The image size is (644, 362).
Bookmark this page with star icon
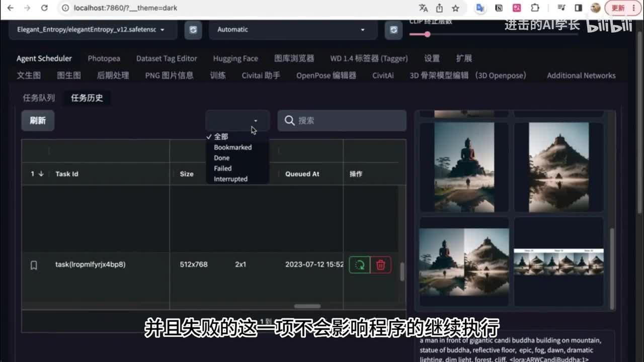(455, 8)
